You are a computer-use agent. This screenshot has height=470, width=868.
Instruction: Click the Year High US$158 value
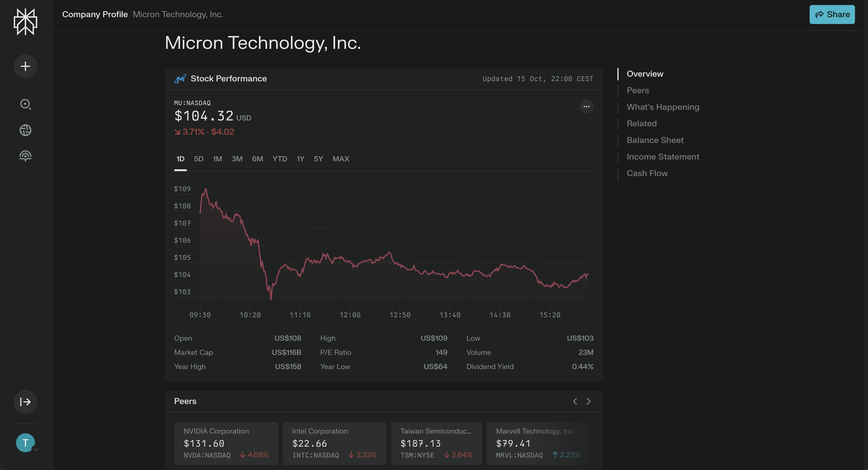[288, 366]
